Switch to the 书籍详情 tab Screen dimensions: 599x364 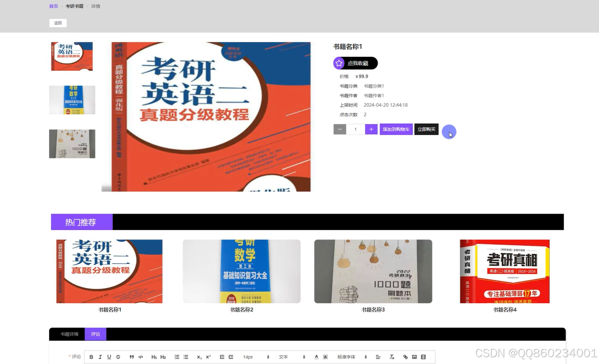pos(69,334)
